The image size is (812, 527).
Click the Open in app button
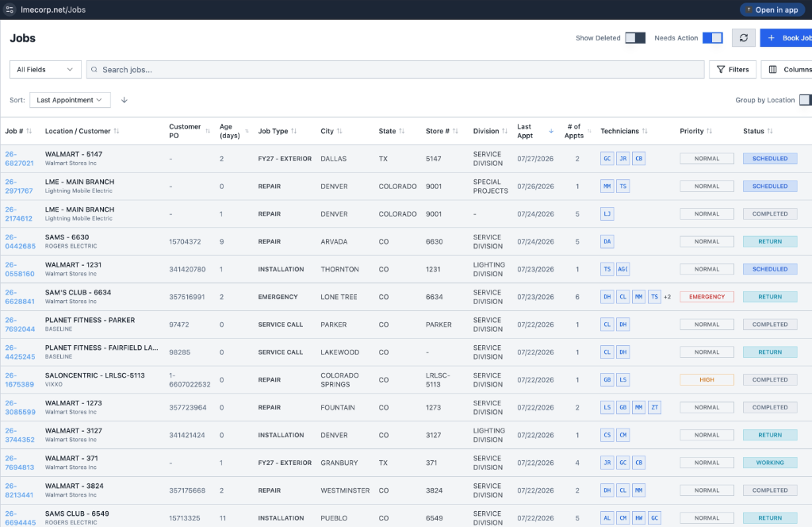(x=772, y=10)
